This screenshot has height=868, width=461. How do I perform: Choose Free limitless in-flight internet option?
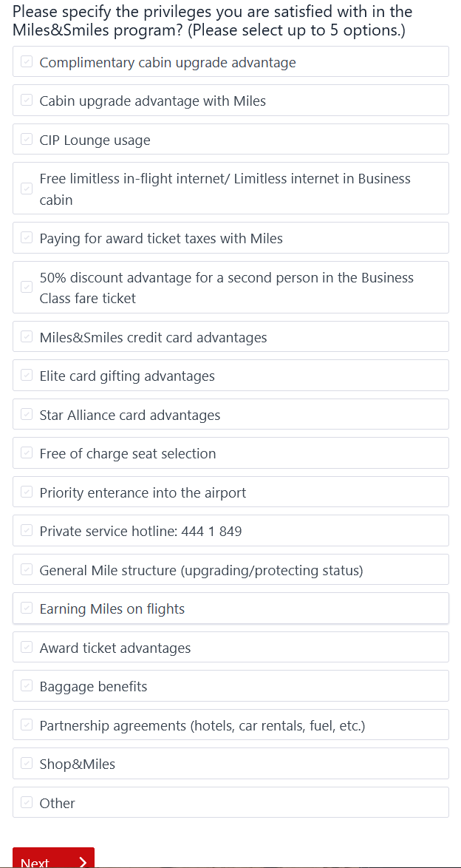pos(27,189)
